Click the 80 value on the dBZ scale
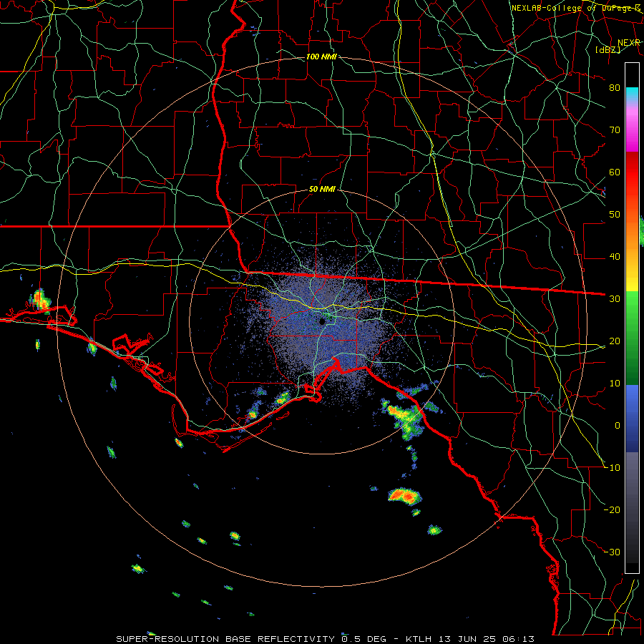This screenshot has width=644, height=644. coord(615,87)
